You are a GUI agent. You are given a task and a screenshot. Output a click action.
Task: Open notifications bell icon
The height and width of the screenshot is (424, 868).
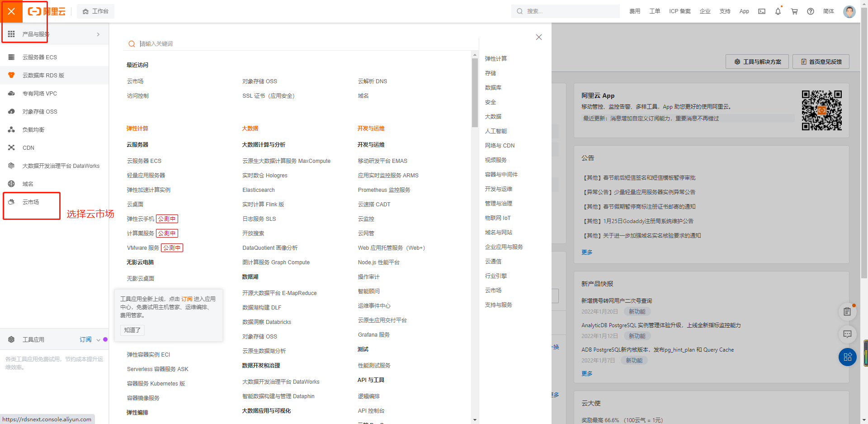pyautogui.click(x=778, y=11)
